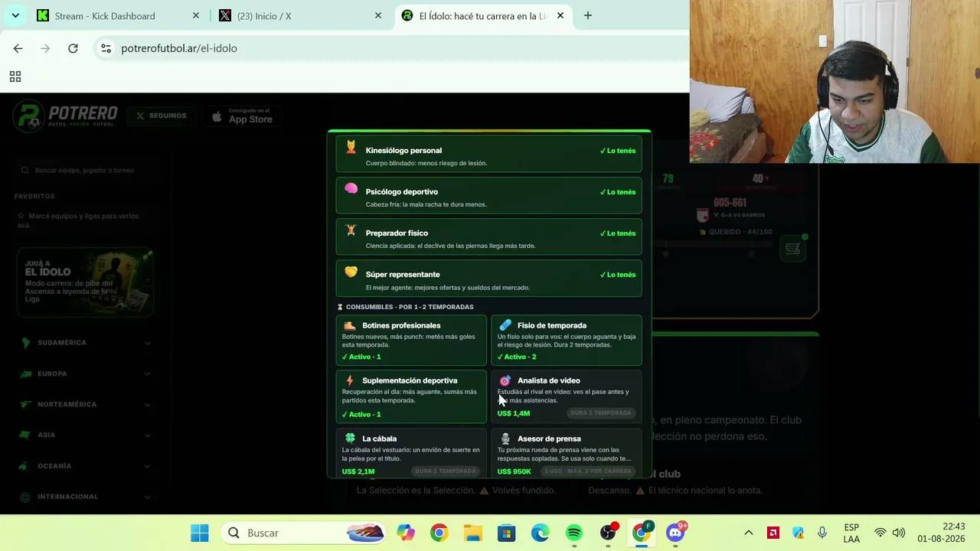
Task: Buy La cábala for US$ 2,1M
Action: coord(411,453)
